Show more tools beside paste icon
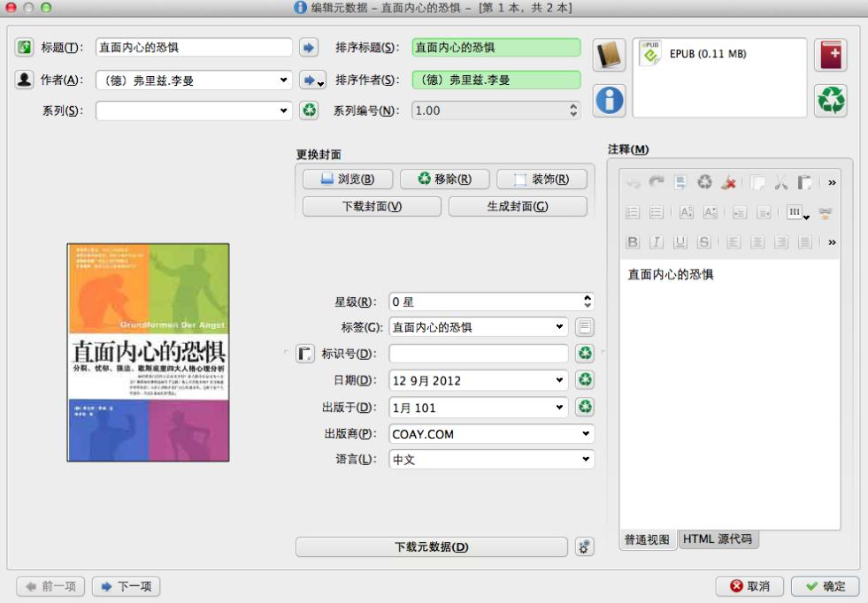 832,182
